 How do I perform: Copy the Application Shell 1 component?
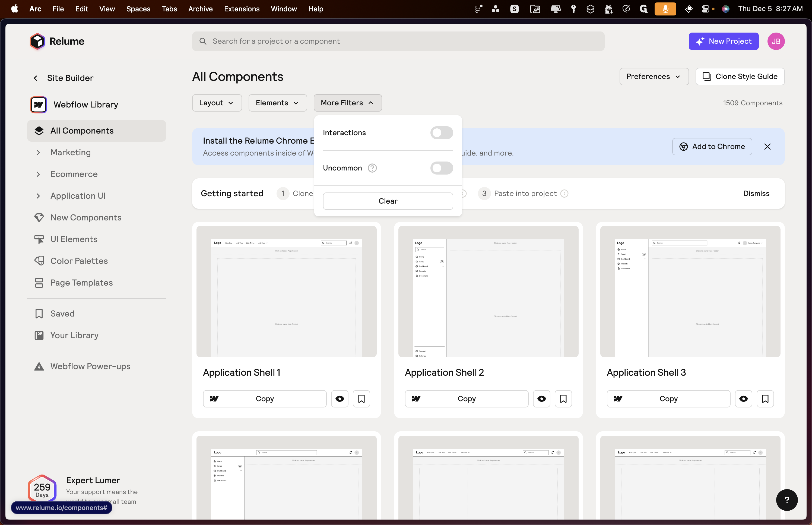264,399
